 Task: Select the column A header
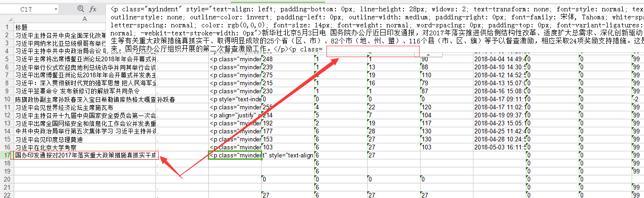(x=85, y=19)
